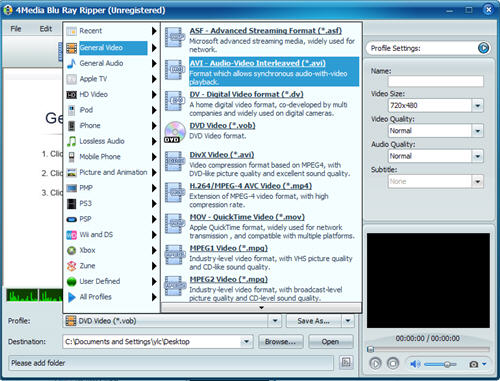500x381 pixels.
Task: Click the AVI format film icon
Action: [175, 69]
